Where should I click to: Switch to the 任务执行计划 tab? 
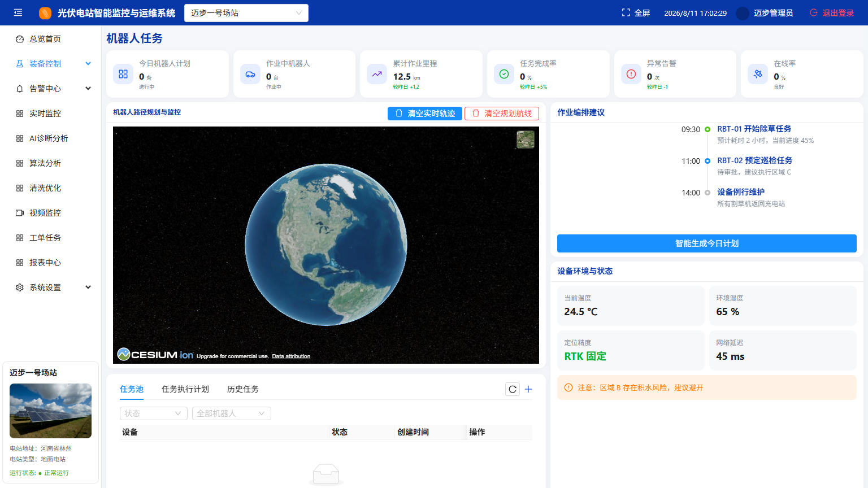[x=185, y=389]
